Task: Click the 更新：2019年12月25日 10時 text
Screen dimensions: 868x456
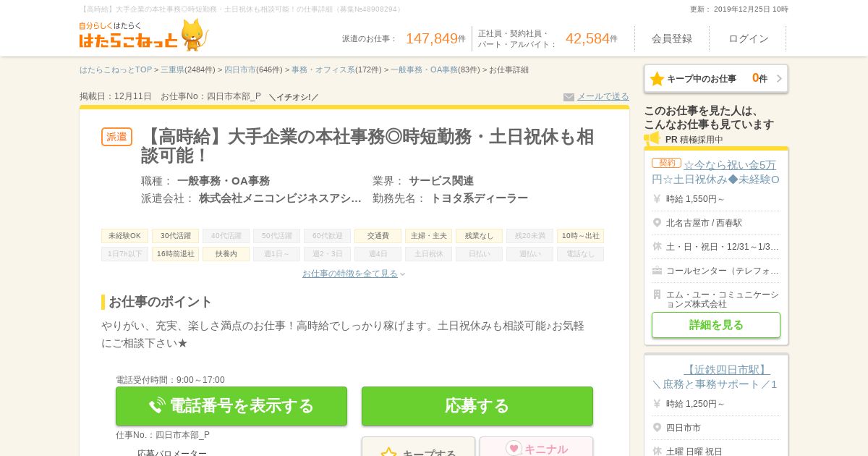Action: click(x=739, y=9)
